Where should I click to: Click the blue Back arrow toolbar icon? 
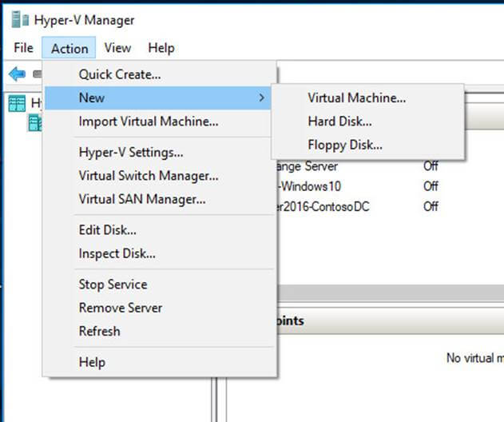(x=17, y=74)
